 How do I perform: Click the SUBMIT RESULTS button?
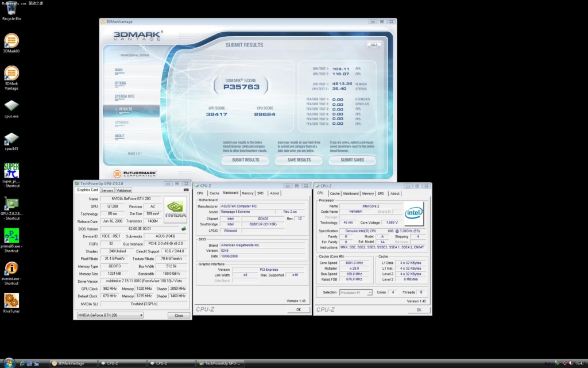245,160
